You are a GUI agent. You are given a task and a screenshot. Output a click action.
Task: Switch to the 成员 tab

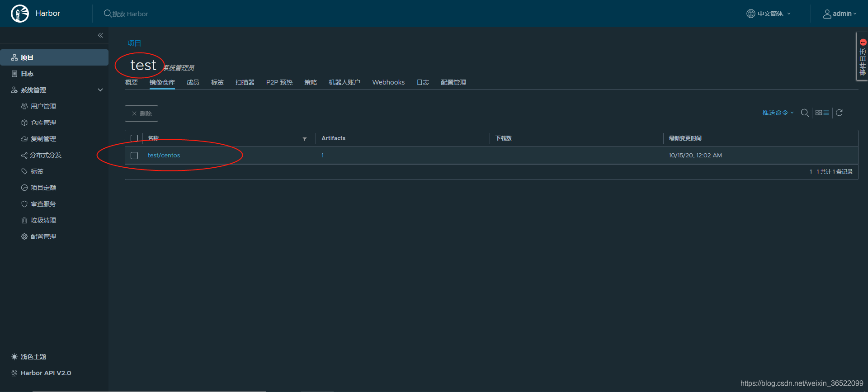193,82
